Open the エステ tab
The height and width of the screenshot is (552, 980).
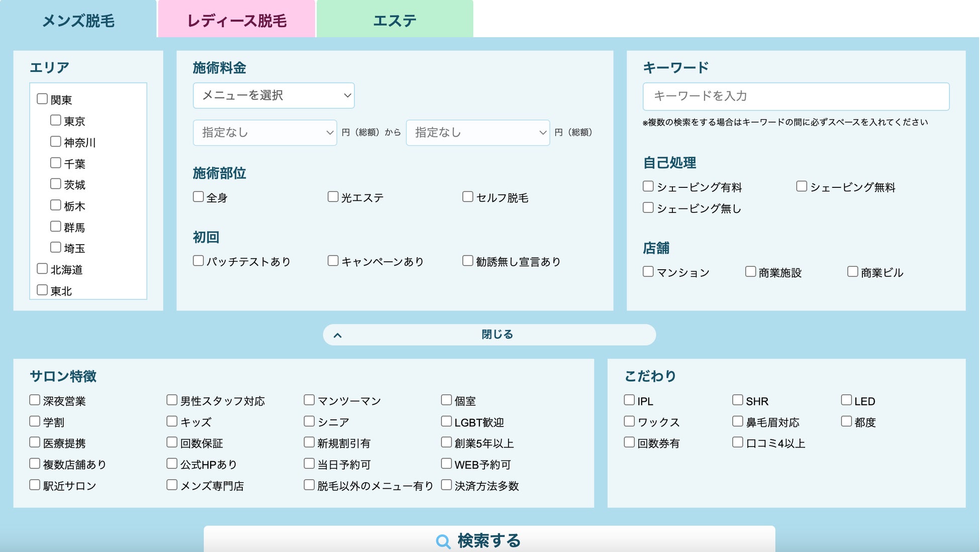click(x=395, y=20)
